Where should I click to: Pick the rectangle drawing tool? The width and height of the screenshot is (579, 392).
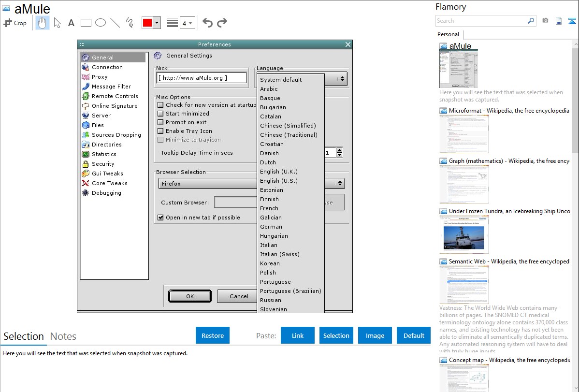pyautogui.click(x=86, y=23)
